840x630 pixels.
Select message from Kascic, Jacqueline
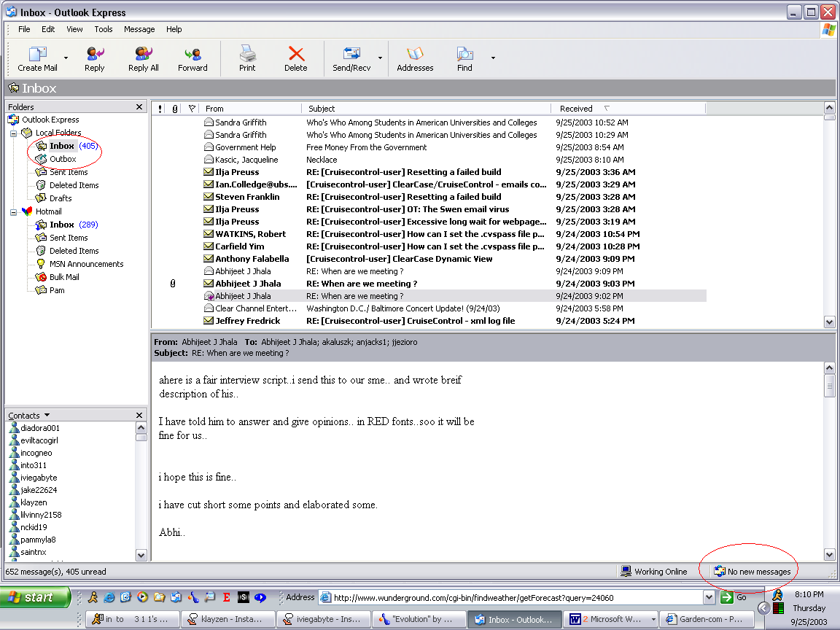(429, 160)
